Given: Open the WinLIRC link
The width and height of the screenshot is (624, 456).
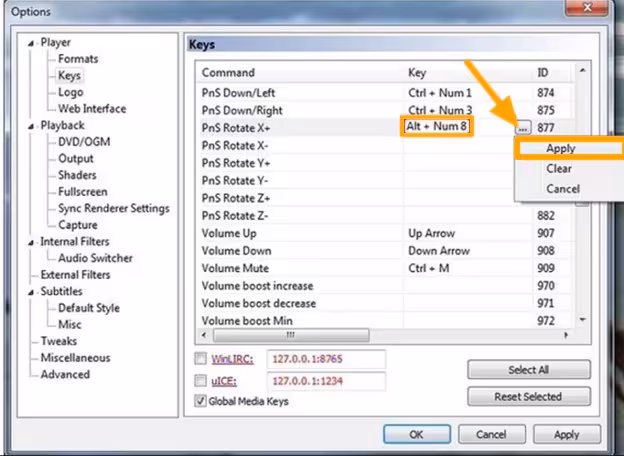Looking at the screenshot, I should click(x=232, y=359).
